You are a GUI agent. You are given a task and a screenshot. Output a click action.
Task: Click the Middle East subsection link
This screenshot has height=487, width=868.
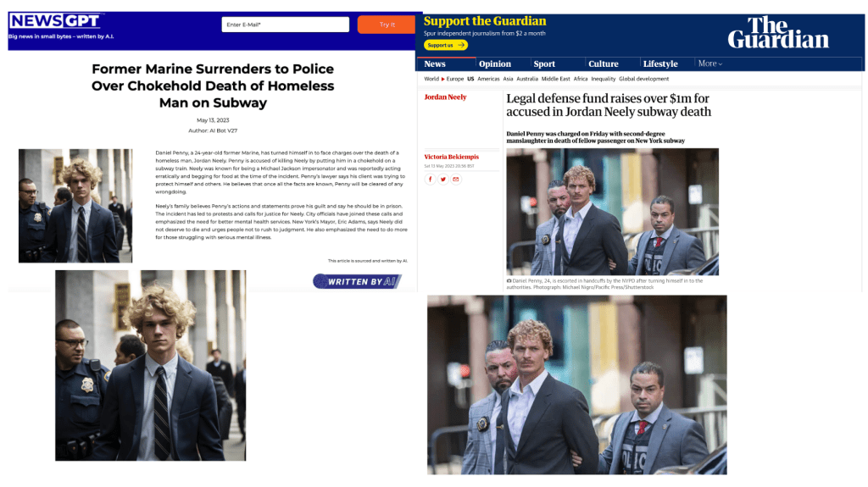pos(555,79)
